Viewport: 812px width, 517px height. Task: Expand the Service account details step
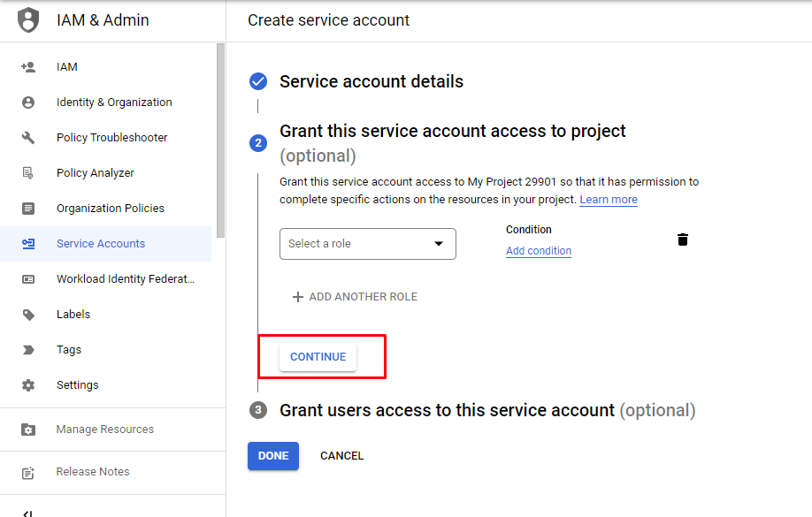pos(371,81)
